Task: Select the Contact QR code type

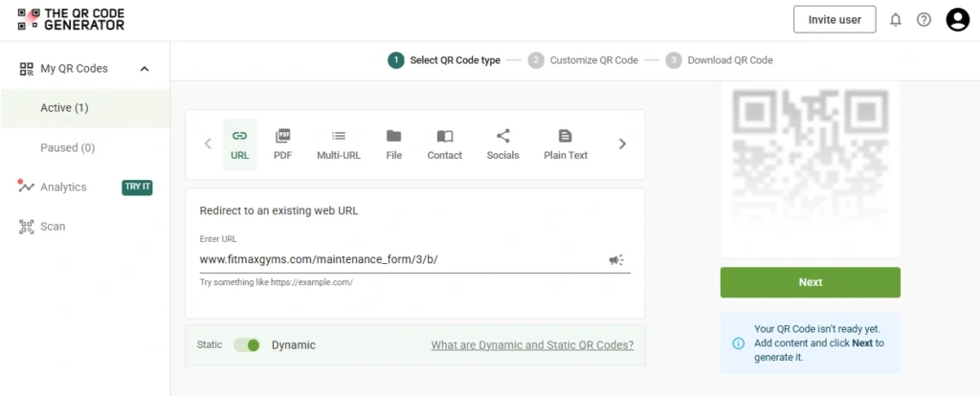Action: point(445,144)
